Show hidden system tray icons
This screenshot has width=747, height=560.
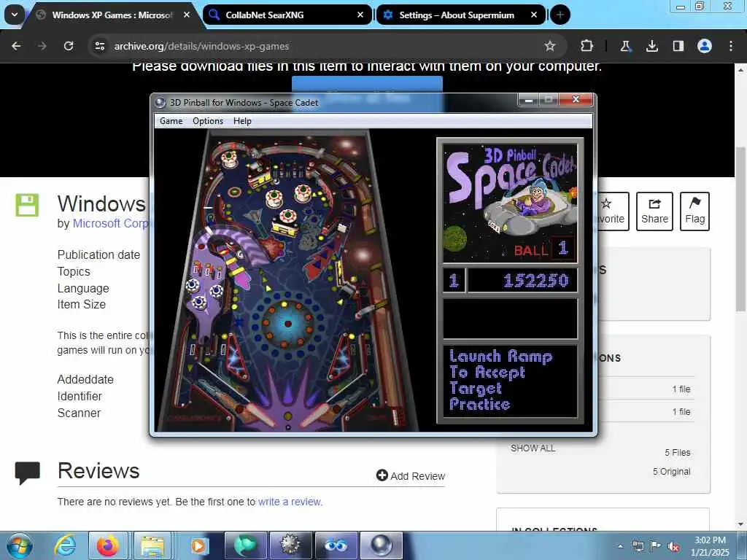click(620, 546)
